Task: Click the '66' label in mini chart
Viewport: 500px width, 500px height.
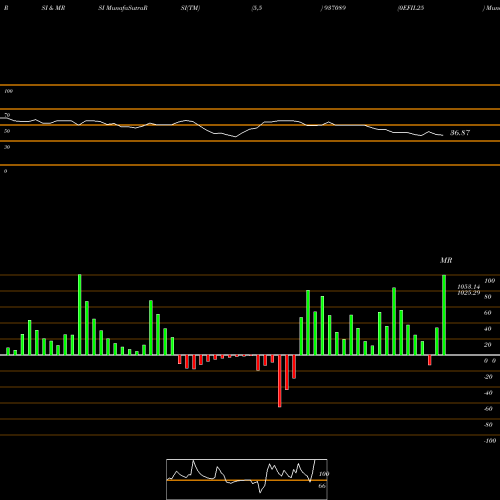Action: [x=322, y=486]
